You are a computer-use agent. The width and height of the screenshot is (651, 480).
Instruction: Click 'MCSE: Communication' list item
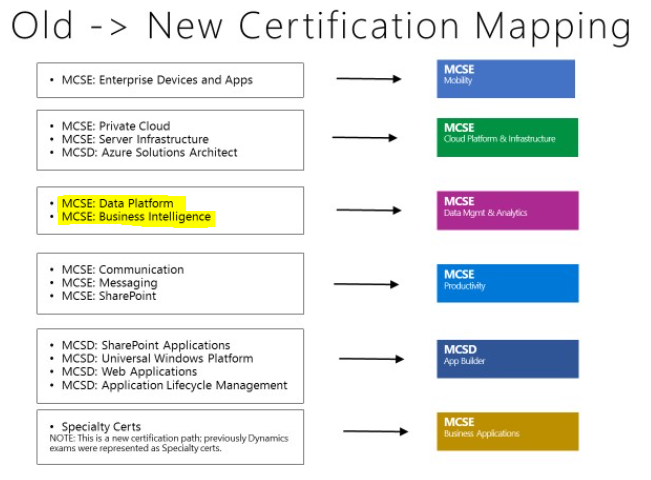(122, 269)
